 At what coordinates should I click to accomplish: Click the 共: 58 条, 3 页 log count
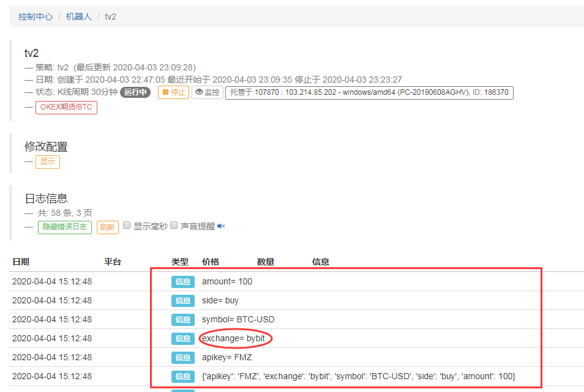click(64, 213)
